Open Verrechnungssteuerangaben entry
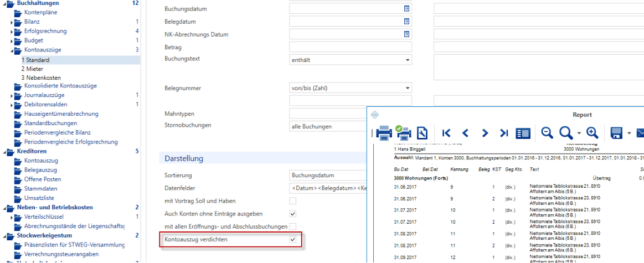The width and height of the screenshot is (644, 263). (61, 255)
